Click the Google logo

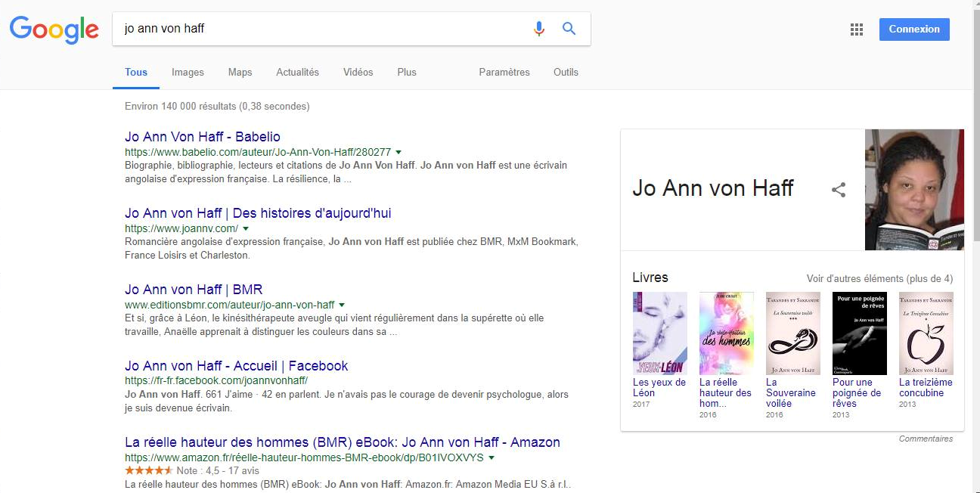54,29
